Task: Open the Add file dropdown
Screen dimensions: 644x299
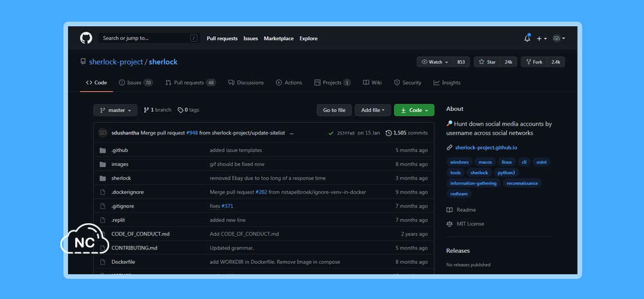Action: (373, 110)
